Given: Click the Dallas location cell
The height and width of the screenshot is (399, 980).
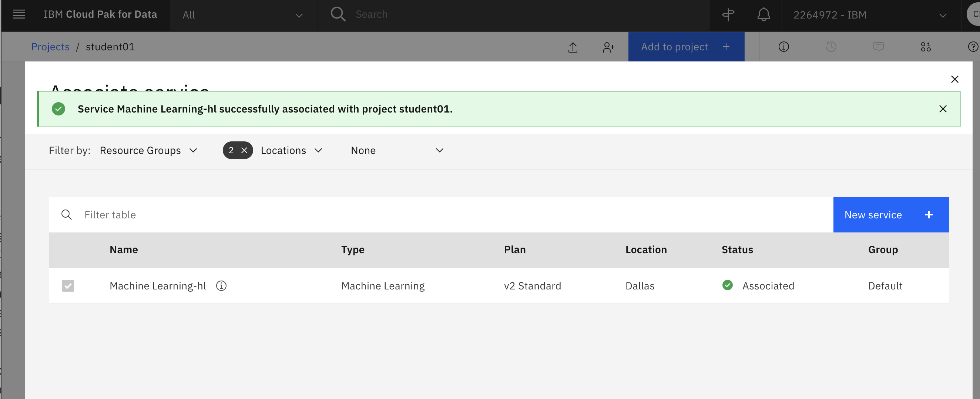Looking at the screenshot, I should tap(640, 286).
